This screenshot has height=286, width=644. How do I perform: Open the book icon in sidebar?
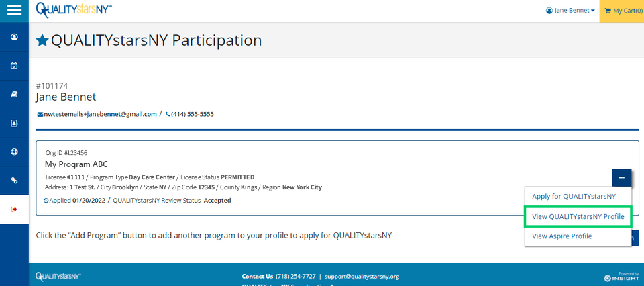14,95
